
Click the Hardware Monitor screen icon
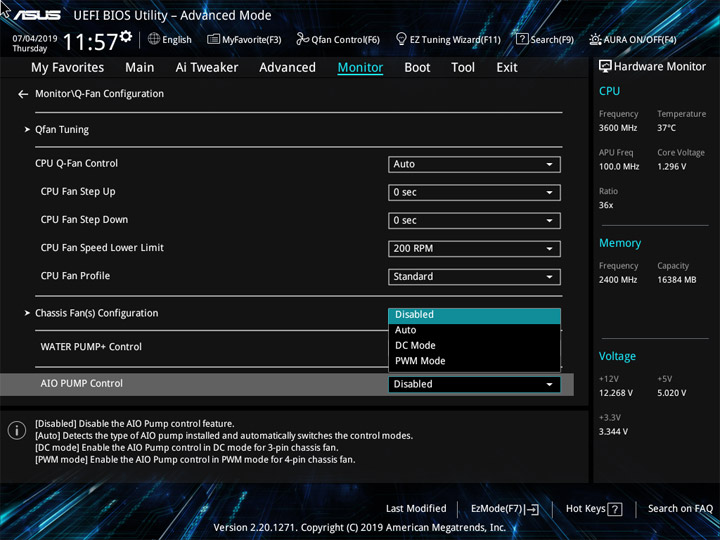pos(605,67)
